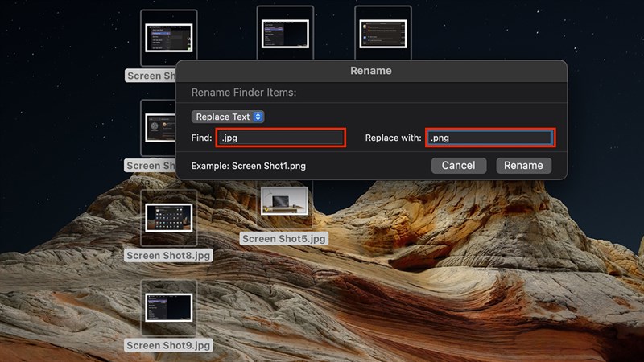The image size is (644, 362).
Task: Click the Rename Finder Items heading
Action: point(244,93)
